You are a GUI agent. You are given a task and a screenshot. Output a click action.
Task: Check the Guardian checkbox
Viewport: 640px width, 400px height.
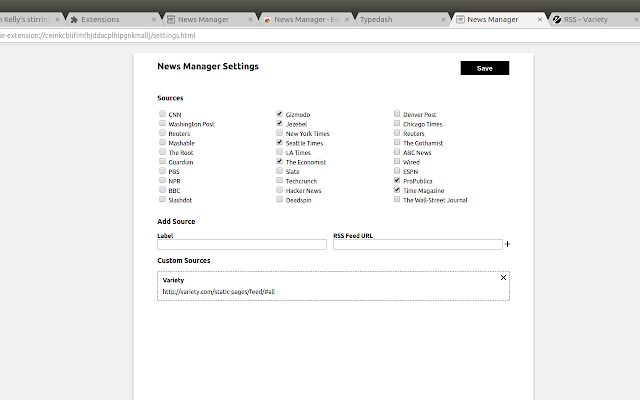162,161
